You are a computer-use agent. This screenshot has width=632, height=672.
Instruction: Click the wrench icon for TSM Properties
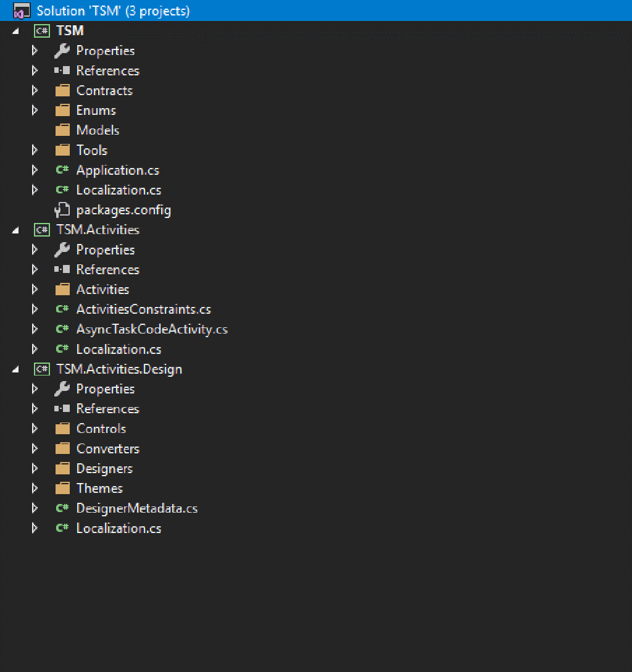62,51
